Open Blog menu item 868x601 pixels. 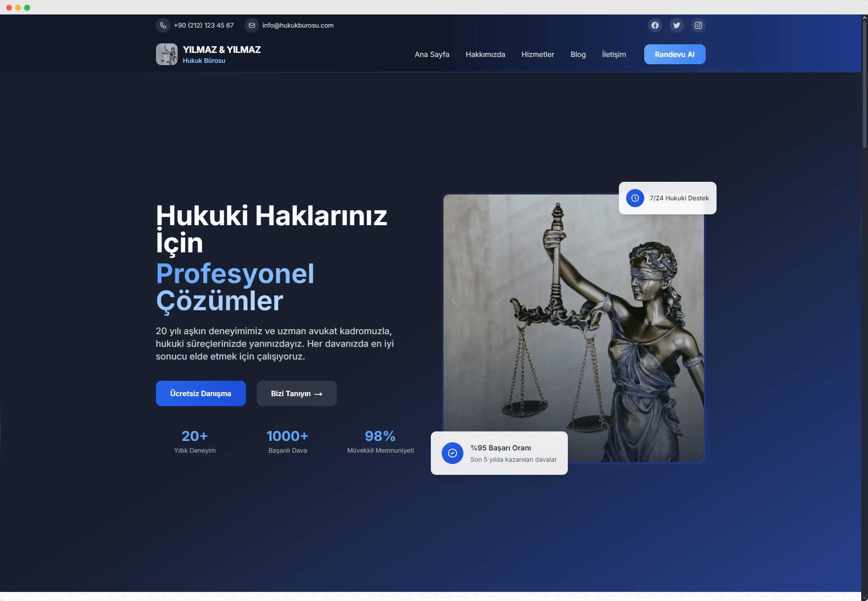(578, 54)
